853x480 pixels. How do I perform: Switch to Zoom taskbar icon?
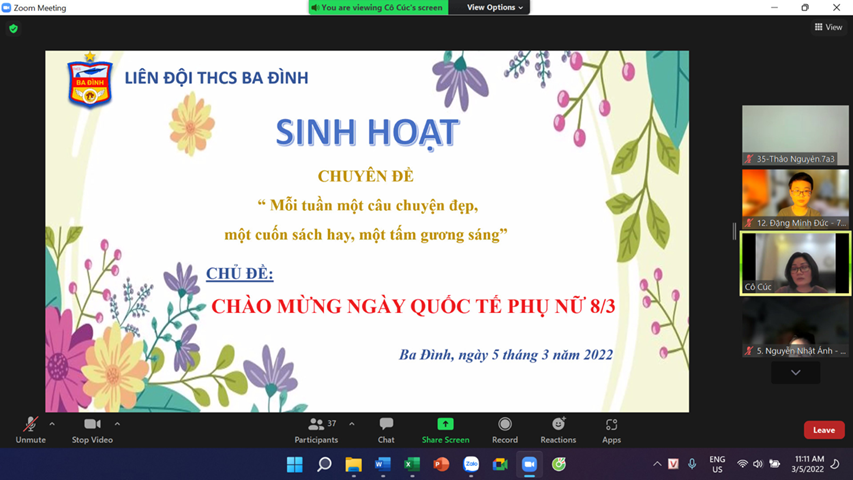529,464
